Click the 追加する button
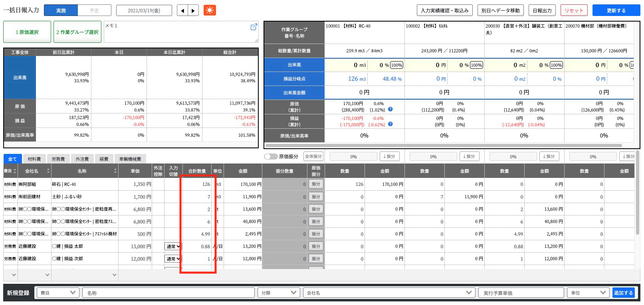 tap(623, 293)
